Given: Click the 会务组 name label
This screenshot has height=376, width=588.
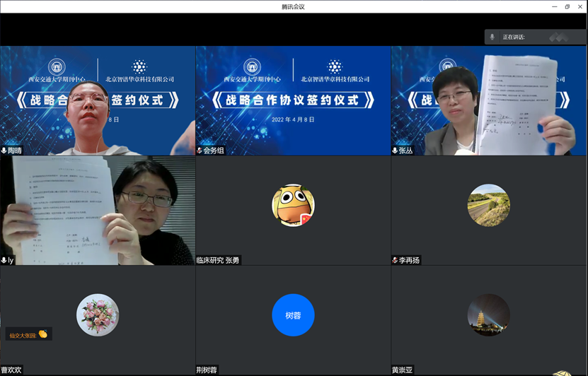Looking at the screenshot, I should [214, 151].
